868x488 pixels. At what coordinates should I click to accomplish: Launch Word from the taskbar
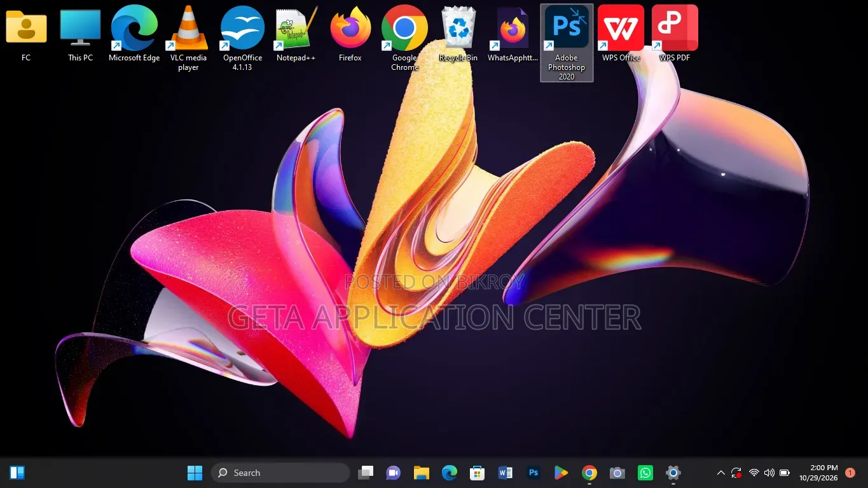(506, 473)
